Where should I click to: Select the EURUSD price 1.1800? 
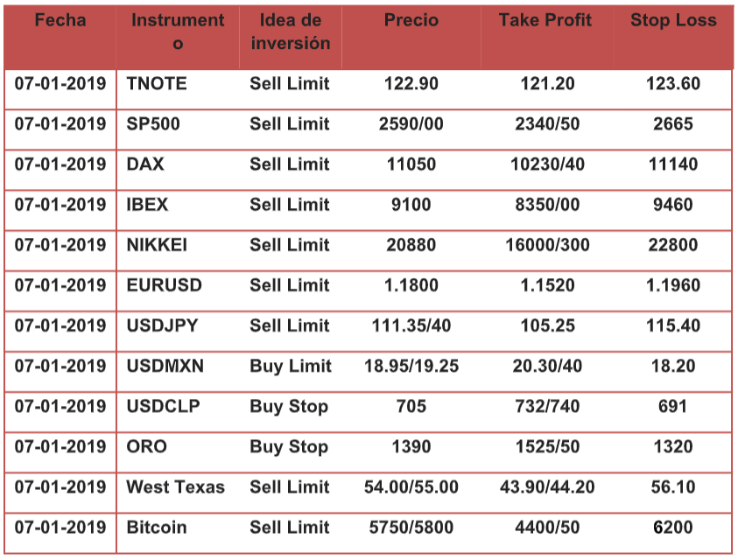(411, 285)
